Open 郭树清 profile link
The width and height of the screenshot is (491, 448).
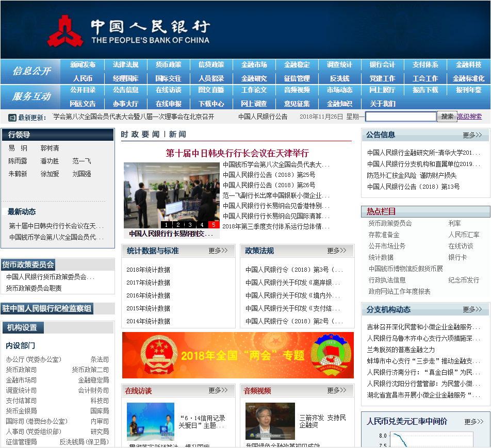click(x=50, y=148)
